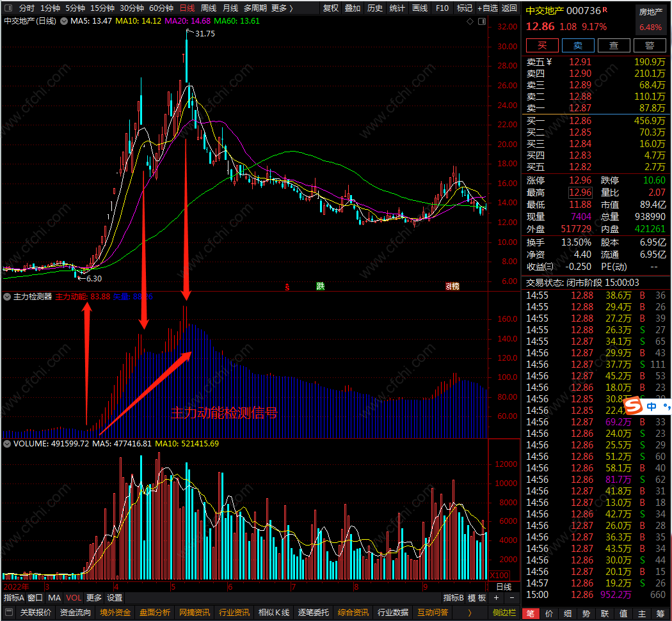This screenshot has width=672, height=621.
Task: Toggle the VOL indicator button
Action: click(74, 598)
